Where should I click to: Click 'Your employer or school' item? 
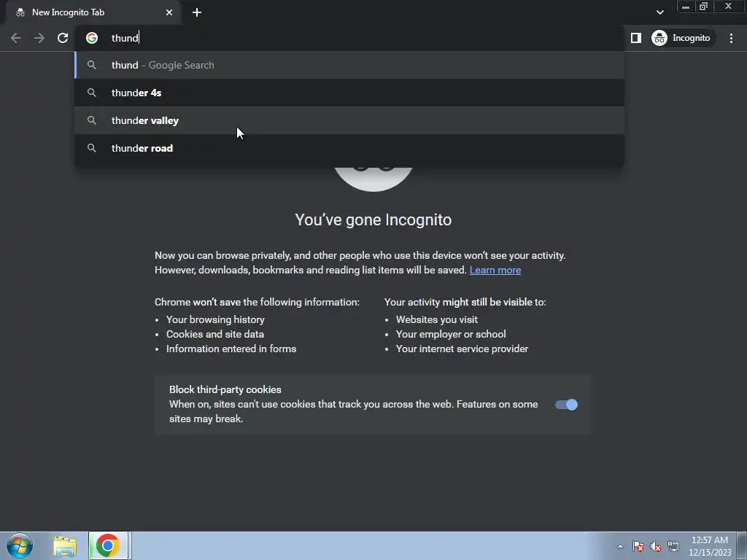[x=451, y=334]
